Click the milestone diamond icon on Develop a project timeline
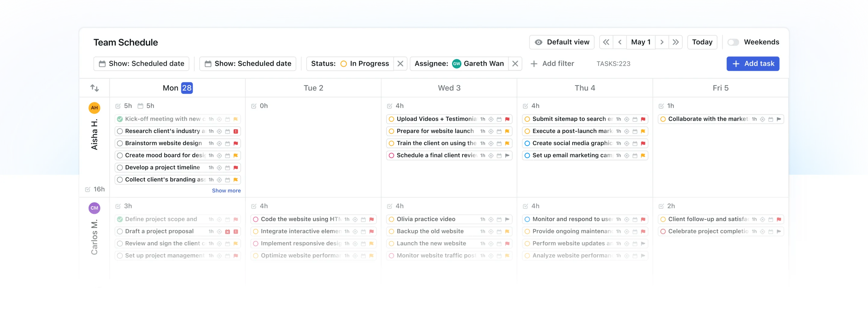Screen dimensions: 868x312 tap(220, 167)
